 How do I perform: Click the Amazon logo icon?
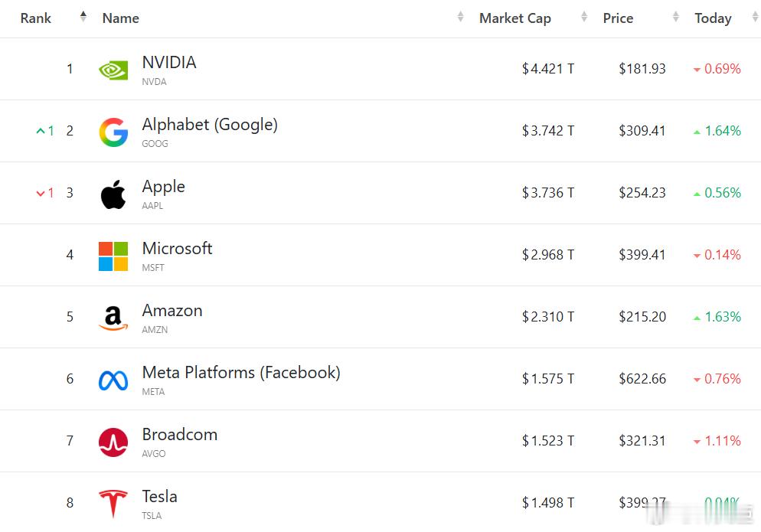click(x=113, y=318)
